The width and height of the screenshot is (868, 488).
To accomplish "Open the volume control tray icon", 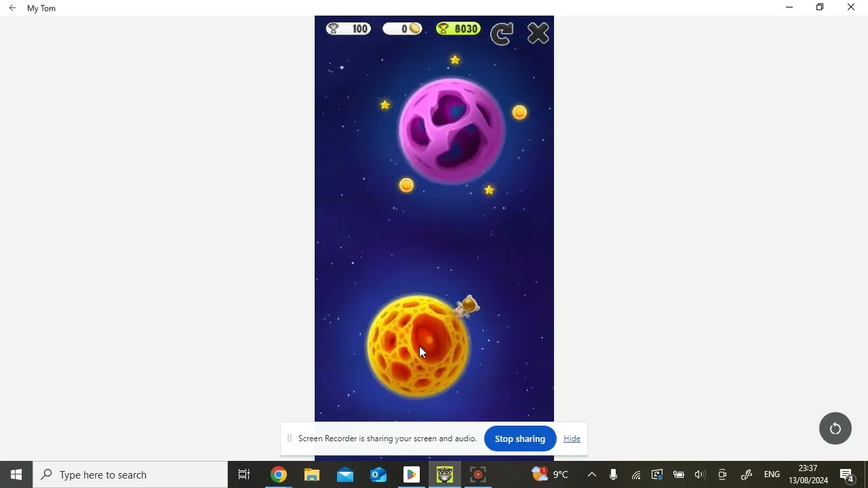I will tap(701, 474).
